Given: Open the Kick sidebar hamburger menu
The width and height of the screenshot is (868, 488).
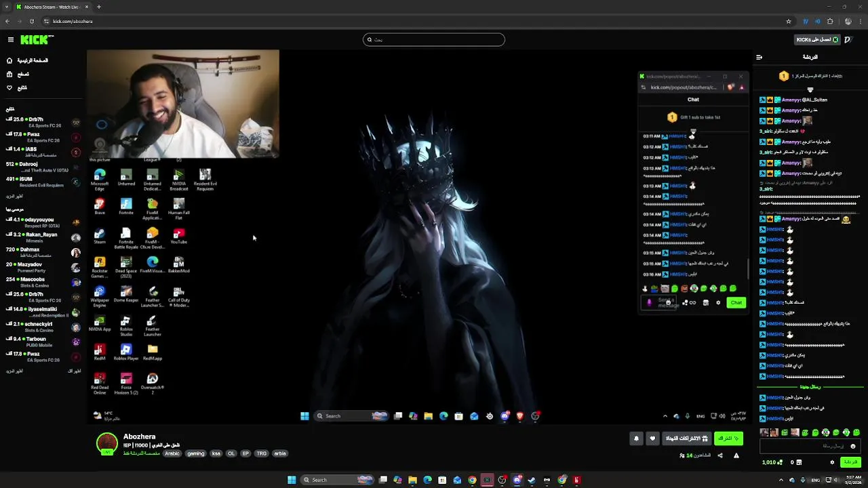Looking at the screenshot, I should pos(10,40).
